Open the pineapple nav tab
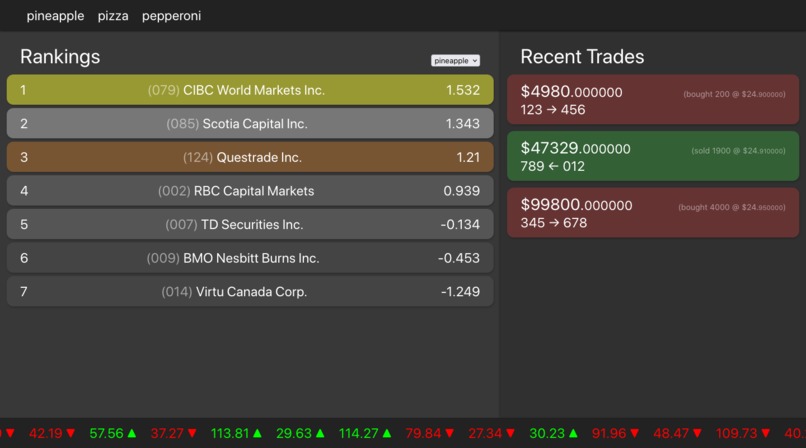 pos(55,16)
